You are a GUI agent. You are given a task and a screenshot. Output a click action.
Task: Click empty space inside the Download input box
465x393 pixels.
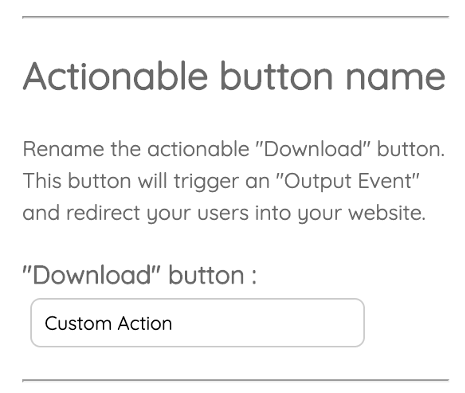[267, 323]
